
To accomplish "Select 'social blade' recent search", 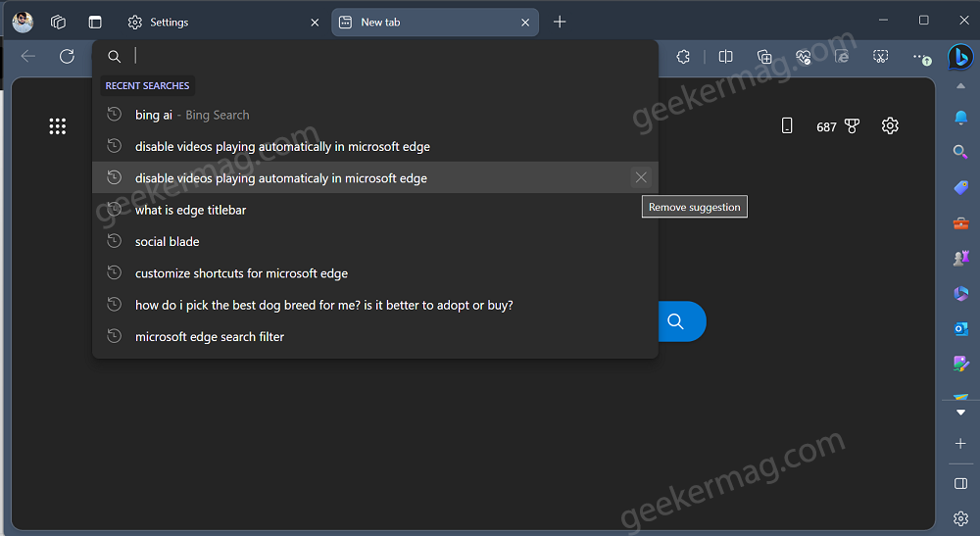I will pos(375,241).
